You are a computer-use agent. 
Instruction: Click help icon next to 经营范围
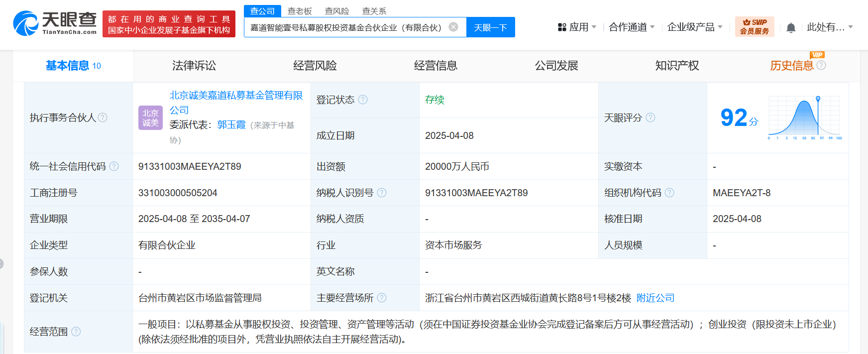76,332
